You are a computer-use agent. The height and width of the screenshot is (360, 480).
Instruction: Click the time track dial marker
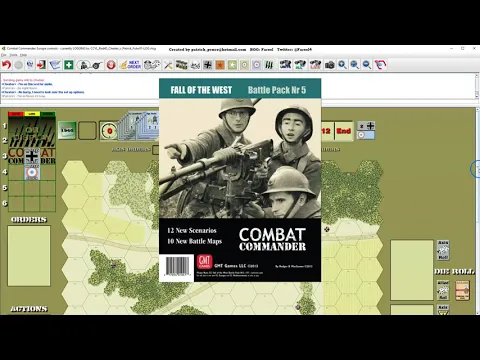pos(109,131)
